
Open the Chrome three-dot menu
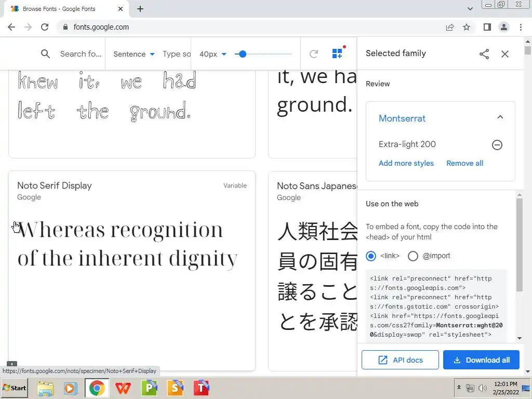click(521, 27)
